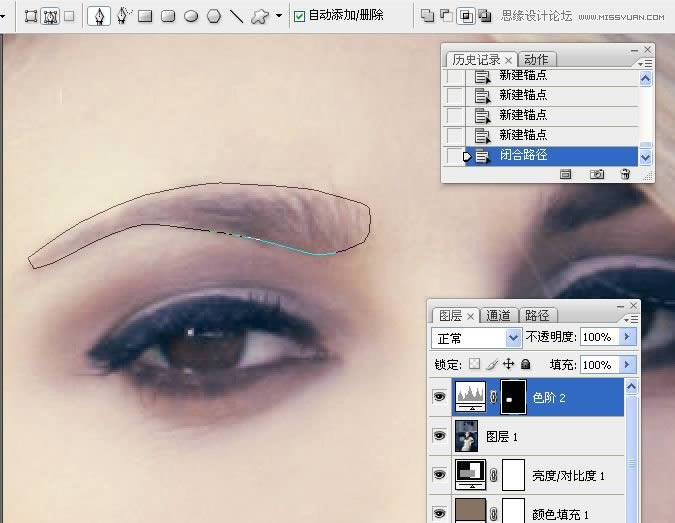Choose the Ellipse shape tool
The width and height of the screenshot is (675, 523).
click(191, 16)
